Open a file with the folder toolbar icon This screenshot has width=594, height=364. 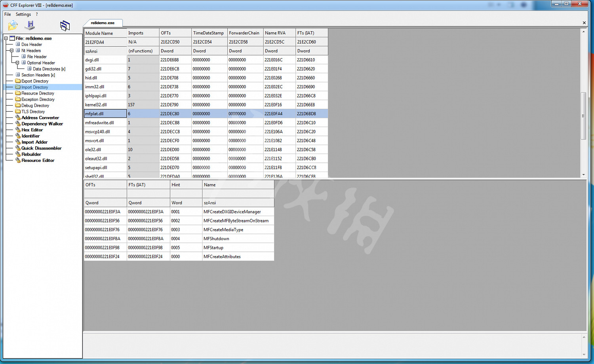coord(13,25)
